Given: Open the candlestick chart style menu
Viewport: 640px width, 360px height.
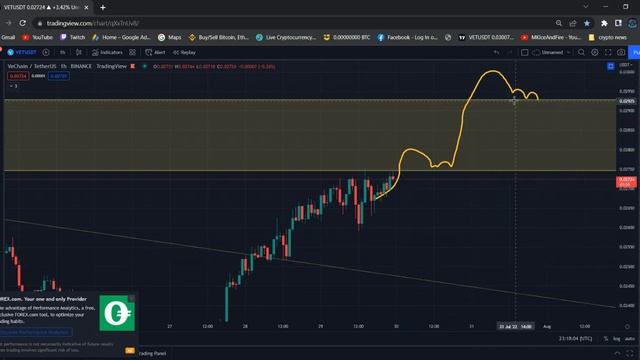Looking at the screenshot, I should click(x=79, y=52).
